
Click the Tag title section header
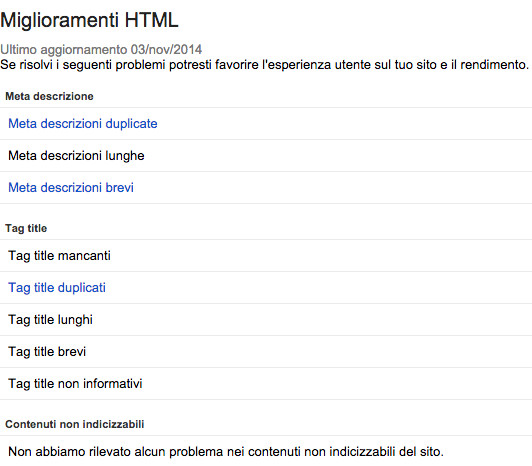26,228
